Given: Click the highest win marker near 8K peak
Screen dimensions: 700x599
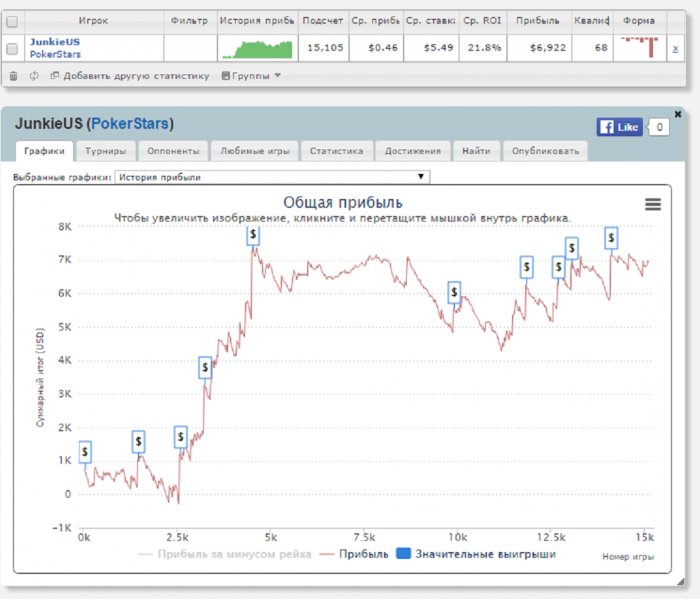Looking at the screenshot, I should [253, 234].
